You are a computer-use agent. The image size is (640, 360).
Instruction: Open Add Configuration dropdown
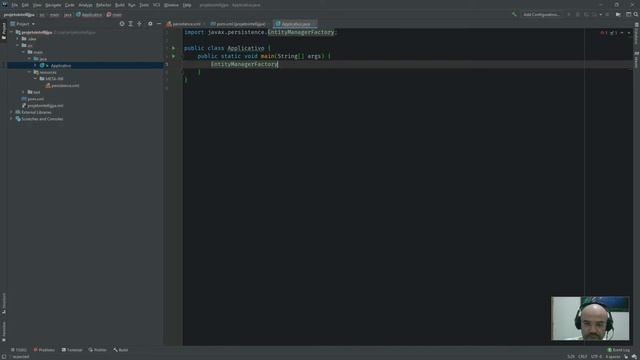[541, 14]
